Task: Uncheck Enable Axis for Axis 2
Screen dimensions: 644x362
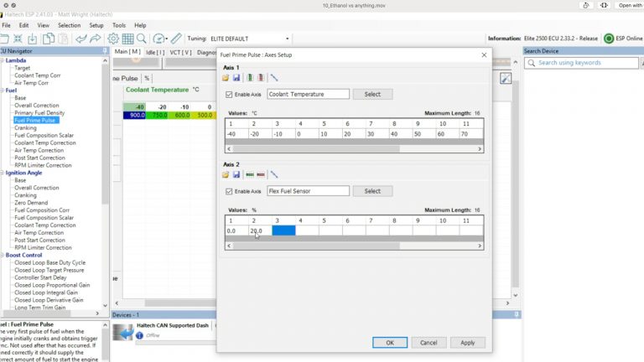Action: (230, 191)
